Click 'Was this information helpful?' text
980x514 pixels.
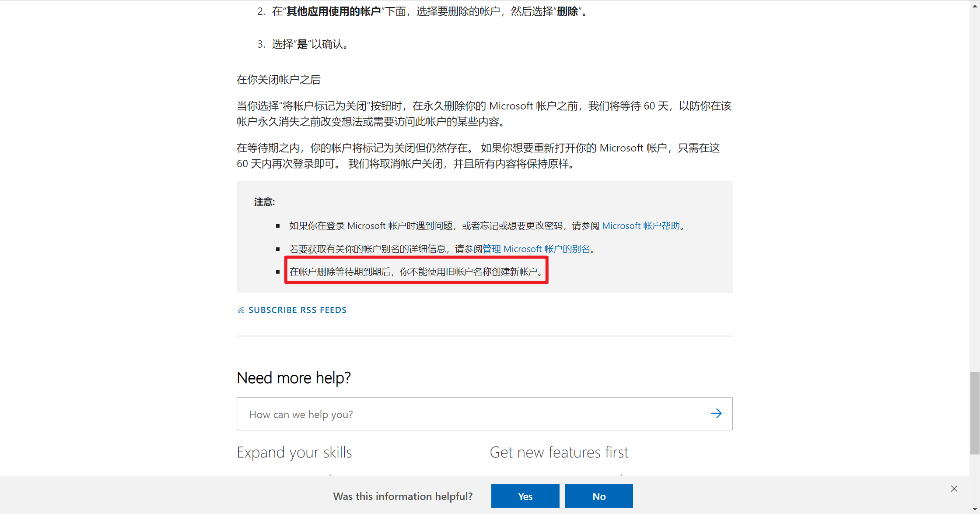coord(403,496)
